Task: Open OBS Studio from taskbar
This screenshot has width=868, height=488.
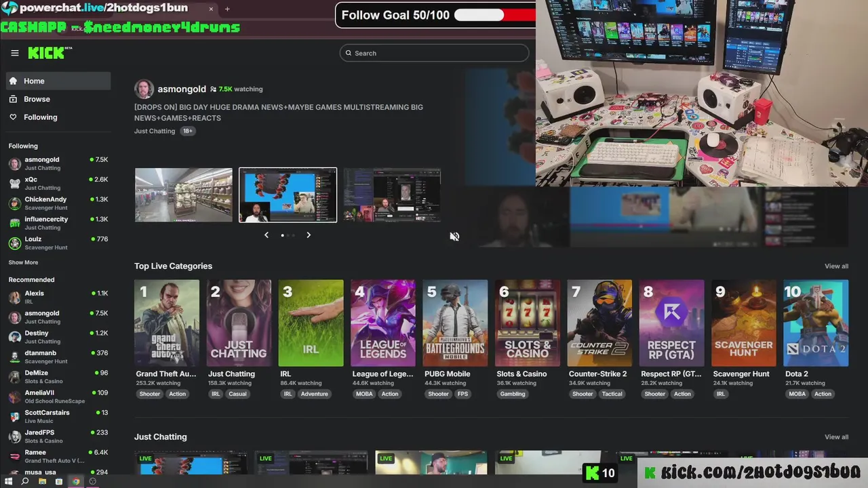Action: [93, 481]
